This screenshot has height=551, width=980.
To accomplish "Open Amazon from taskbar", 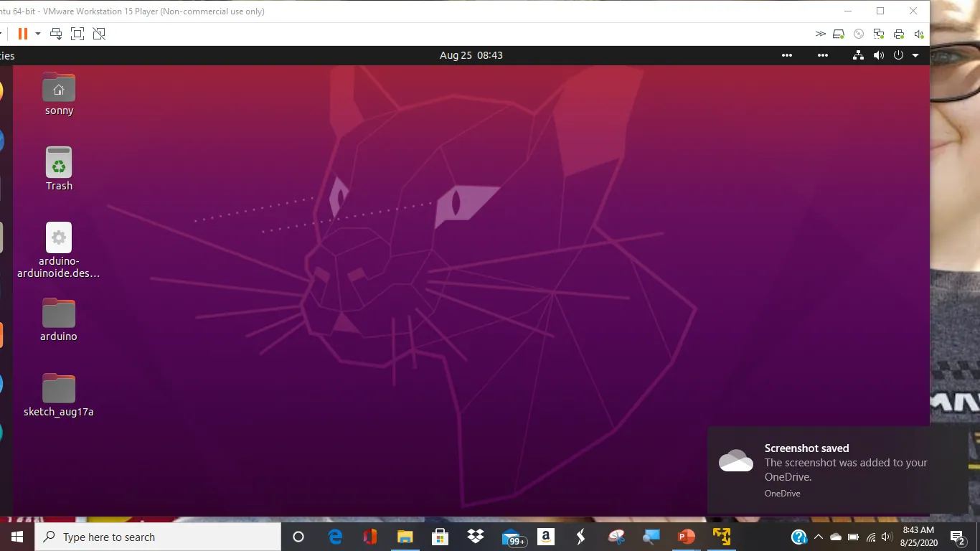I will 546,537.
